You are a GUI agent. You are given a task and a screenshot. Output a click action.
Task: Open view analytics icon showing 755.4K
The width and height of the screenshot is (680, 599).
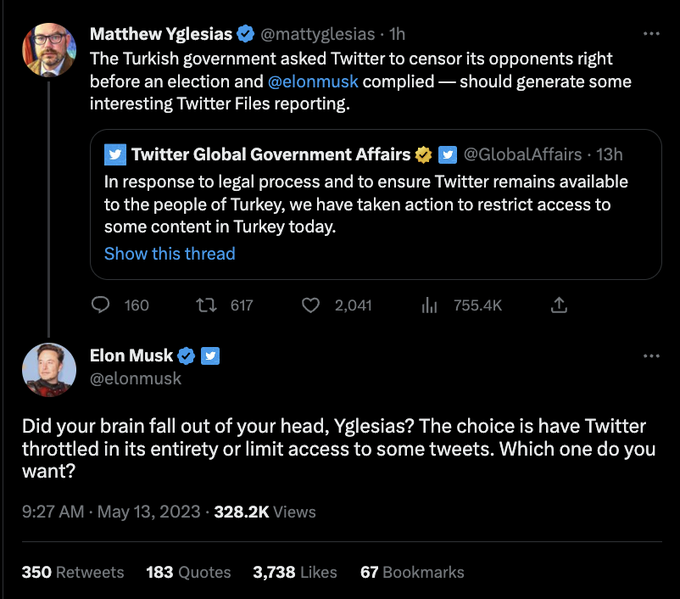click(430, 305)
